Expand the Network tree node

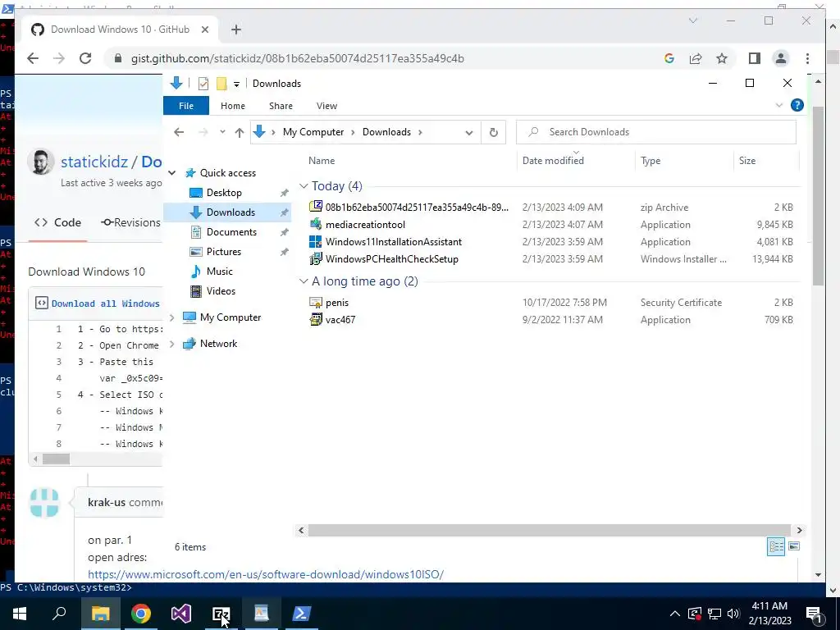pos(172,344)
